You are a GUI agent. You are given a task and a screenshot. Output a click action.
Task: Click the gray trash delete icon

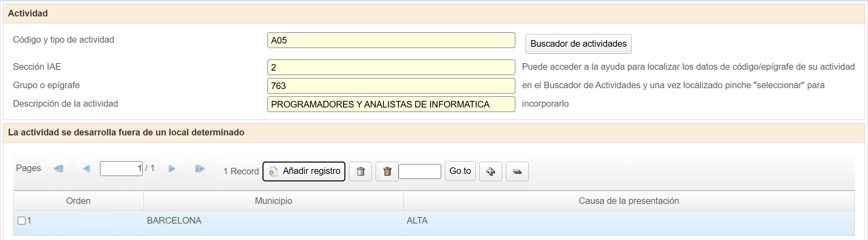coord(360,171)
